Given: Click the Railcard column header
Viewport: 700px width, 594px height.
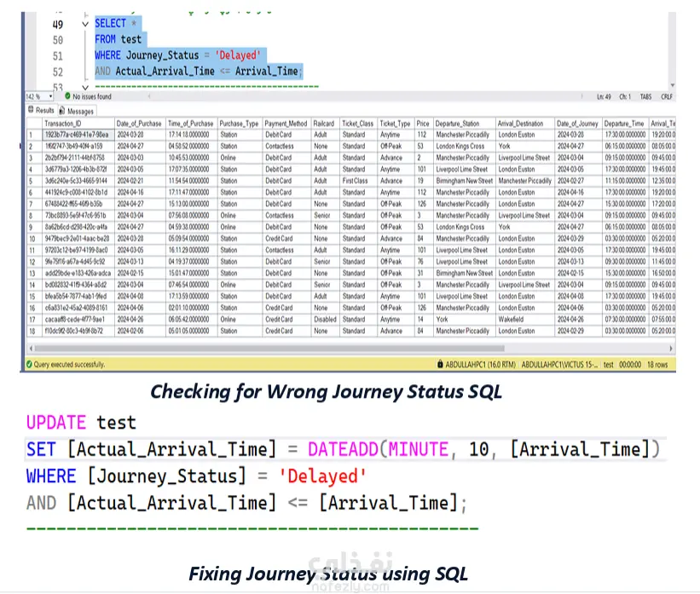Looking at the screenshot, I should click(x=325, y=124).
